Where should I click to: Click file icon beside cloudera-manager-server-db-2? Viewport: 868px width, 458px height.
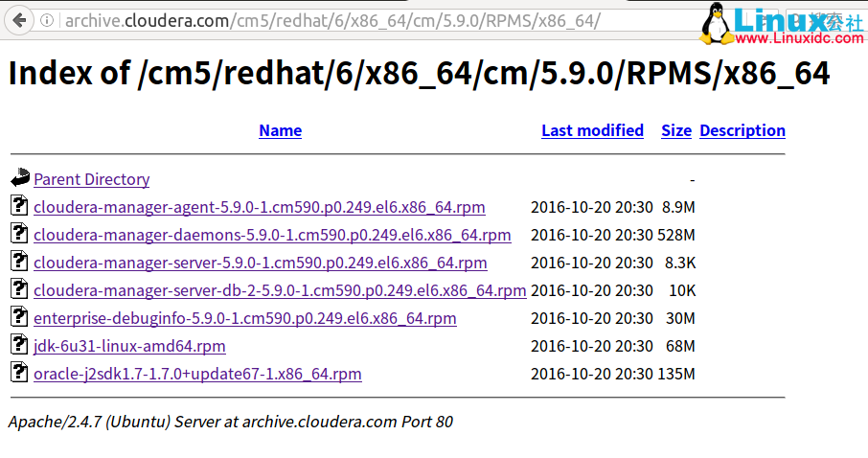[19, 288]
